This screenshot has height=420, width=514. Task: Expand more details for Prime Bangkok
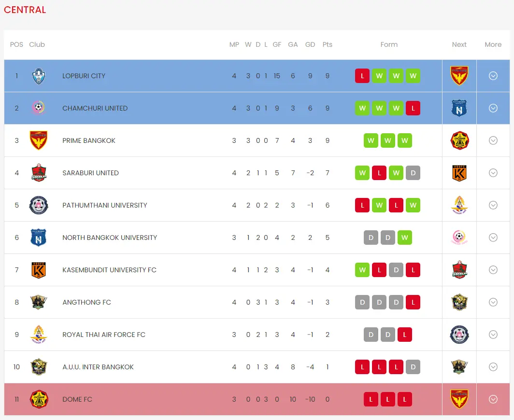pyautogui.click(x=493, y=140)
